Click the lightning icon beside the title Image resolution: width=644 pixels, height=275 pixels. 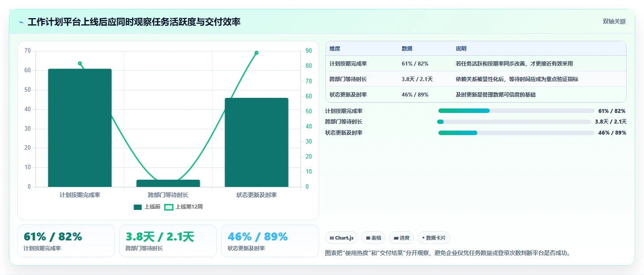pos(21,22)
